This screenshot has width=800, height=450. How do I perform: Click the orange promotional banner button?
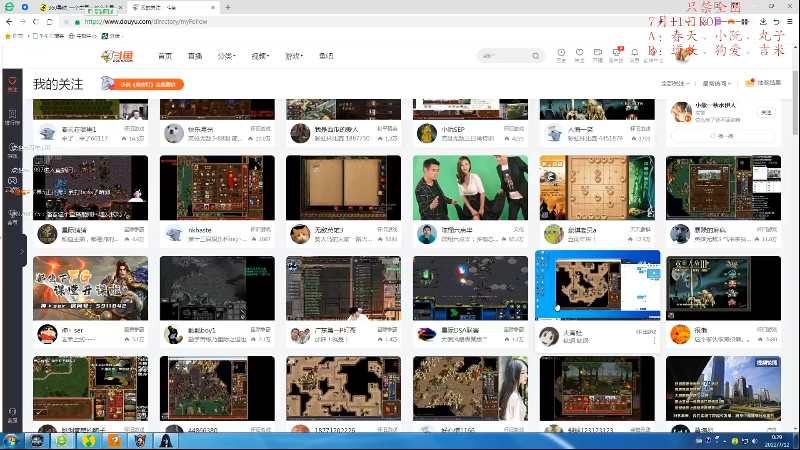pyautogui.click(x=148, y=84)
